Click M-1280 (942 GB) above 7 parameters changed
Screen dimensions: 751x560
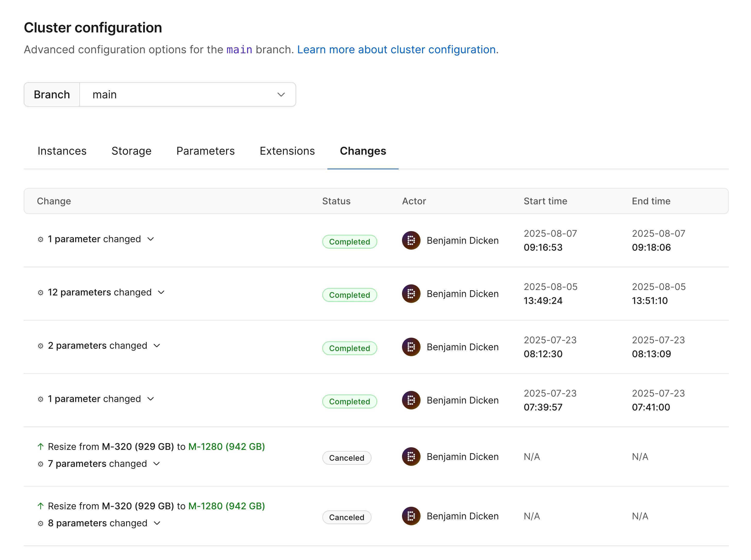pos(226,447)
